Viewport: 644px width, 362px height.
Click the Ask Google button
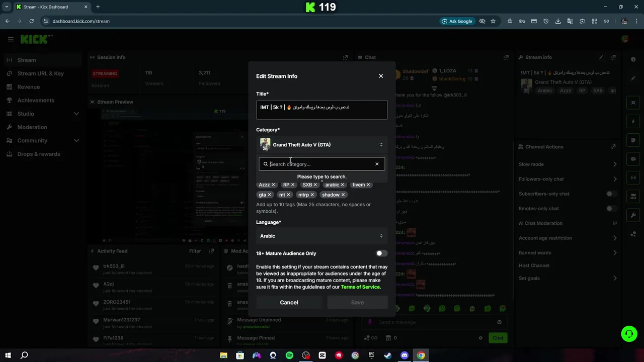(x=457, y=21)
